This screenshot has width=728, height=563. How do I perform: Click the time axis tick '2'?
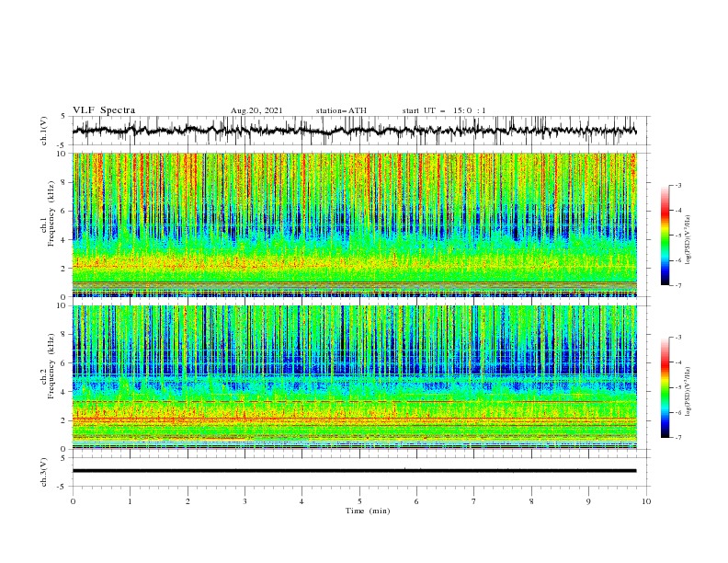(x=188, y=501)
